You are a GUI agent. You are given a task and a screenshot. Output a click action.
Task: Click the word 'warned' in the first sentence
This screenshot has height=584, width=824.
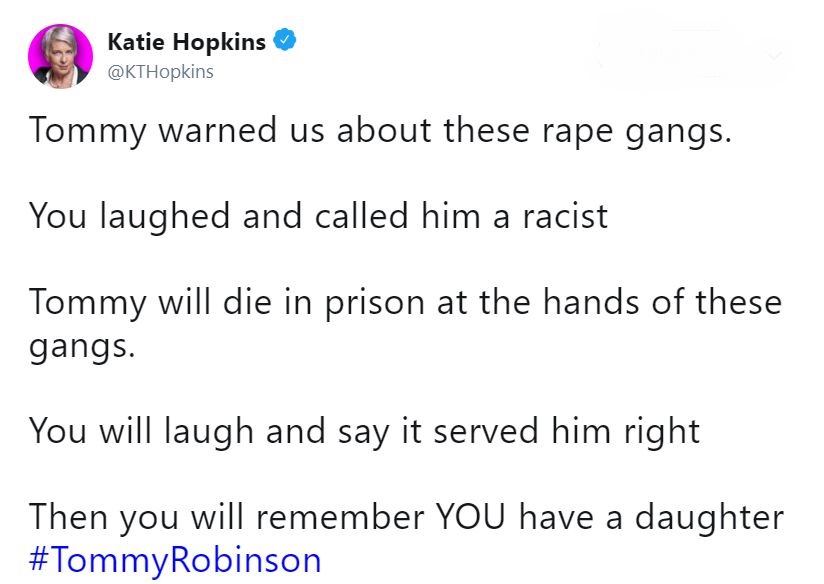[218, 130]
